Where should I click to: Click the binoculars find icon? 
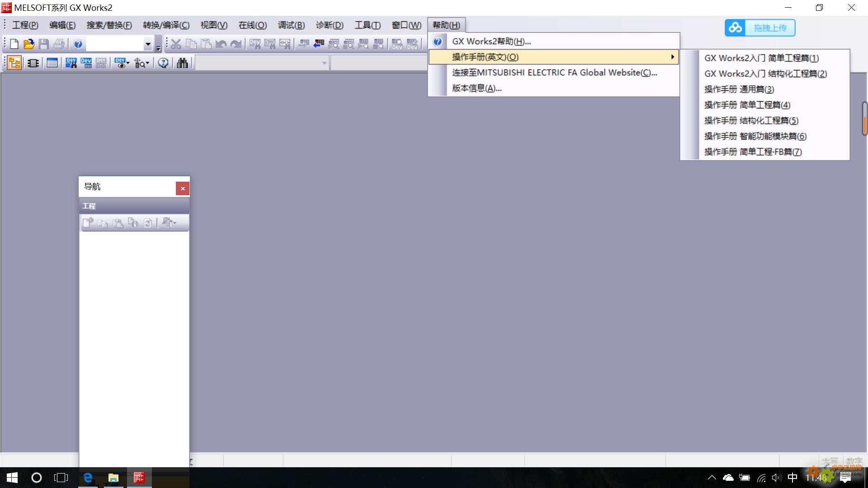(x=182, y=63)
